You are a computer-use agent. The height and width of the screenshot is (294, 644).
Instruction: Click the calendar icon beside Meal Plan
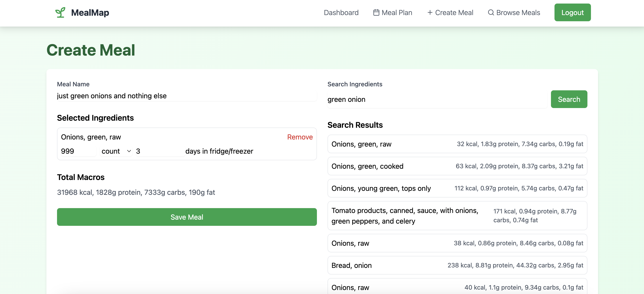pyautogui.click(x=376, y=13)
